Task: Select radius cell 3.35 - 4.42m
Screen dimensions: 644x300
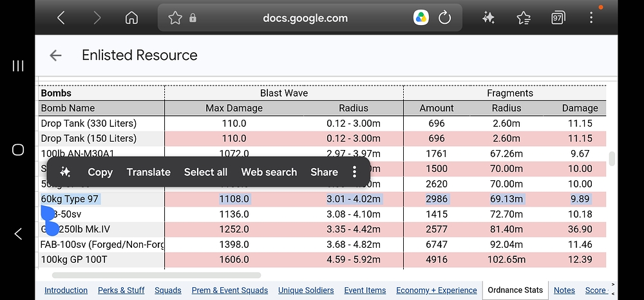Action: pyautogui.click(x=354, y=229)
